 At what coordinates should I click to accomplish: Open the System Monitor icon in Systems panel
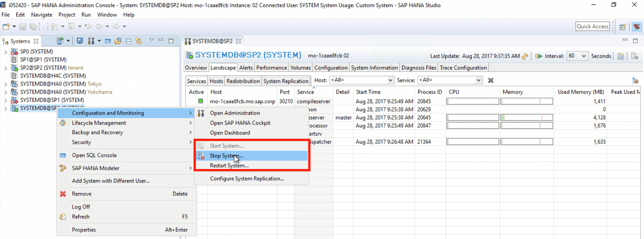point(80,41)
